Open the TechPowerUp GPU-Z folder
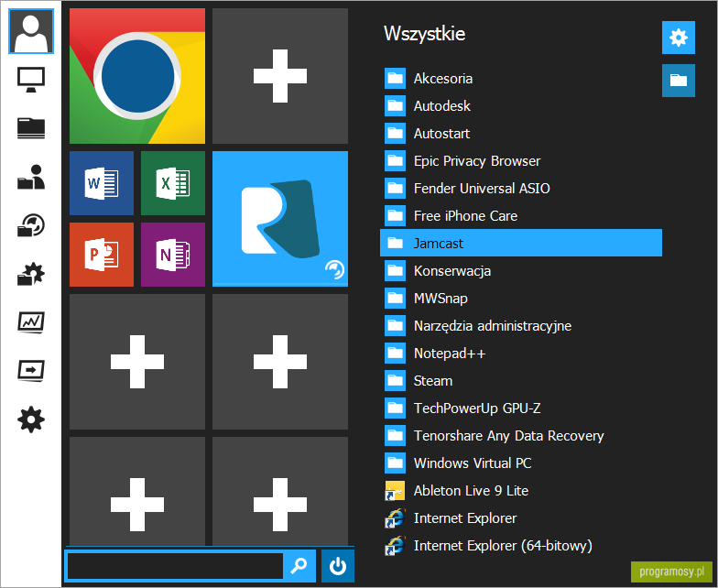Viewport: 718px width, 588px height. point(521,408)
